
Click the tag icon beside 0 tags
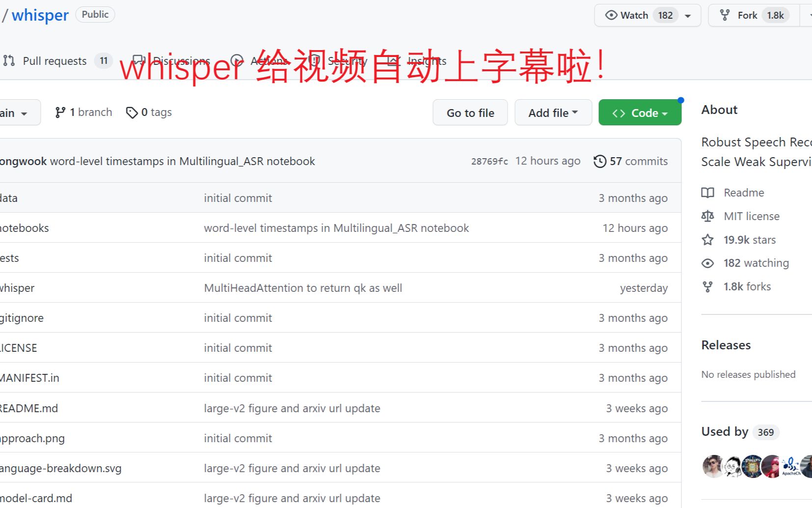pyautogui.click(x=132, y=113)
